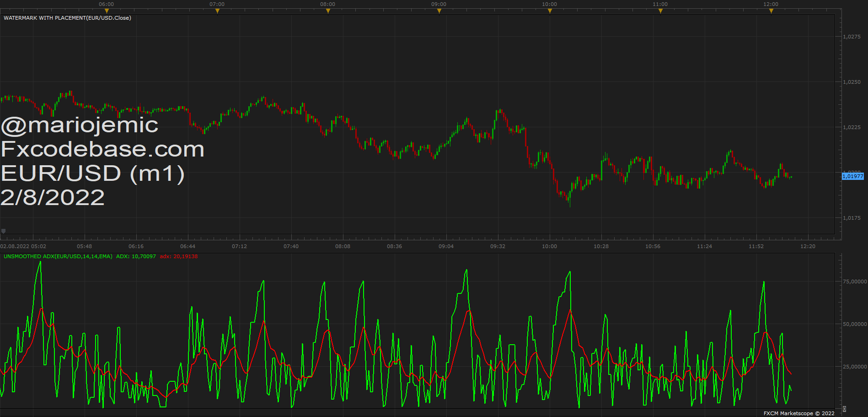Screen dimensions: 868x417
Task: Click the 08:36 time axis label
Action: point(395,246)
